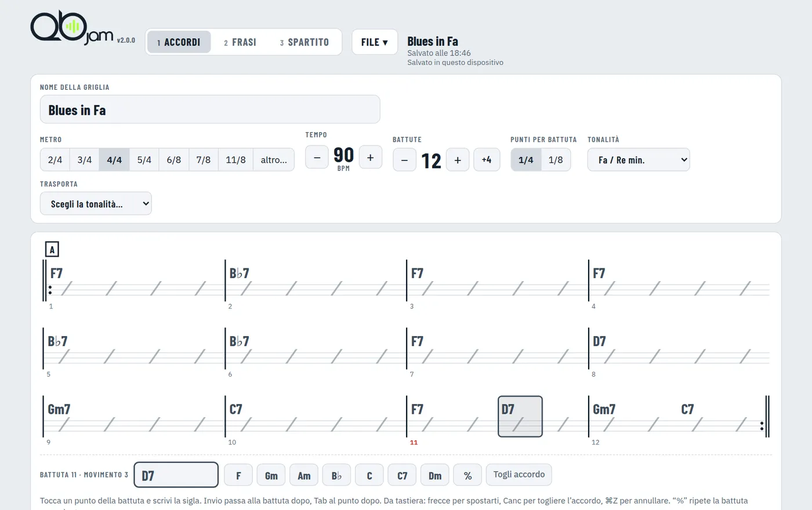Select the B♭7 chord in bar 2
This screenshot has width=812, height=510.
tap(239, 274)
